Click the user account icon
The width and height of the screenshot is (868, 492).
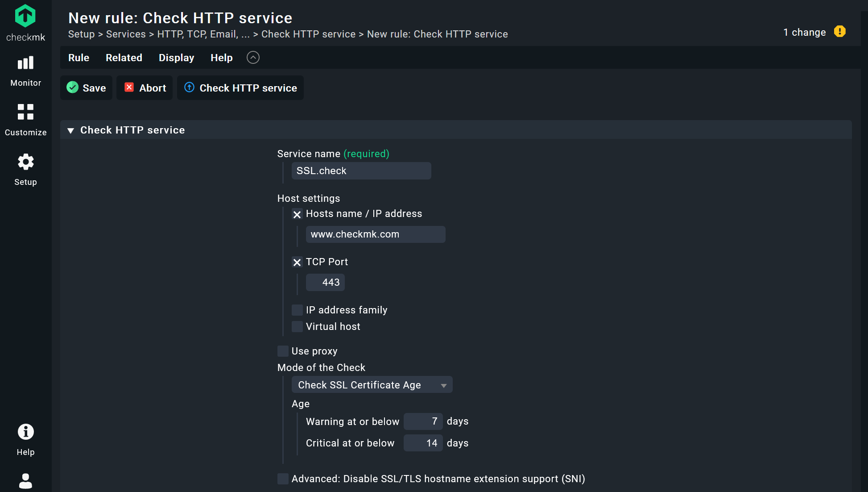(25, 481)
